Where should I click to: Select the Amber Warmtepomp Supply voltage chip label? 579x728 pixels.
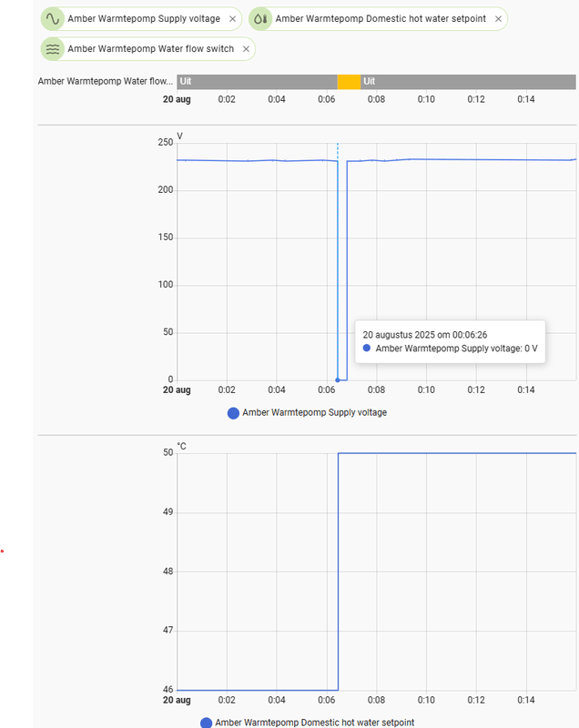[144, 18]
